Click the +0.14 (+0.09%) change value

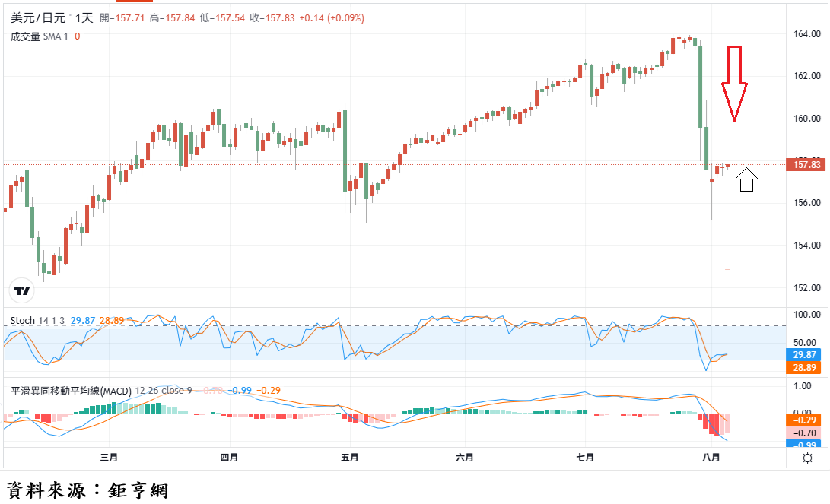click(x=332, y=18)
